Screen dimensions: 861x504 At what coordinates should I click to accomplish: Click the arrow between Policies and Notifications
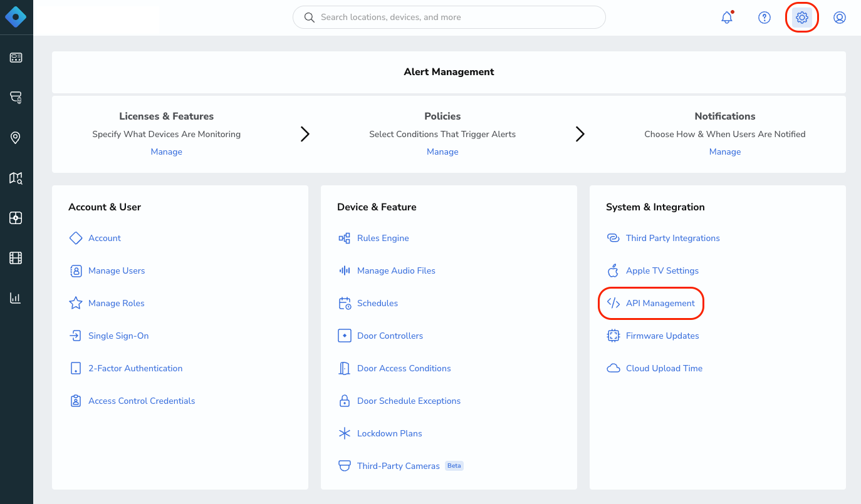580,134
